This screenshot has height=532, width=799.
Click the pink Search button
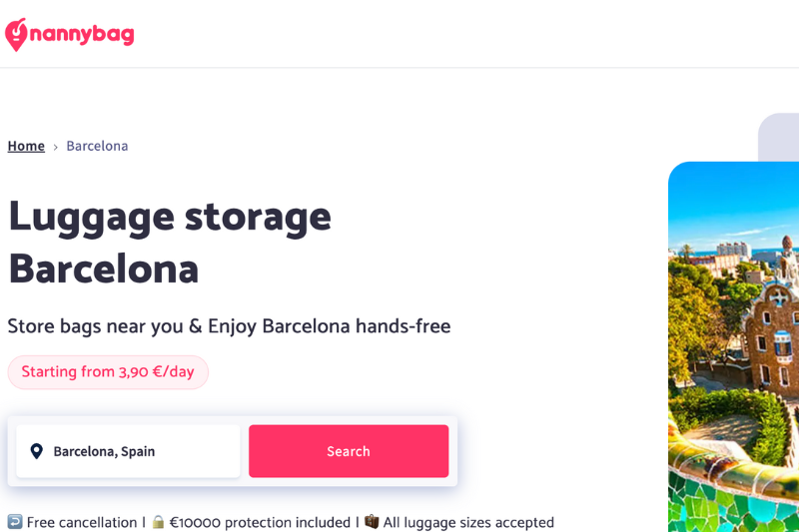pyautogui.click(x=349, y=451)
